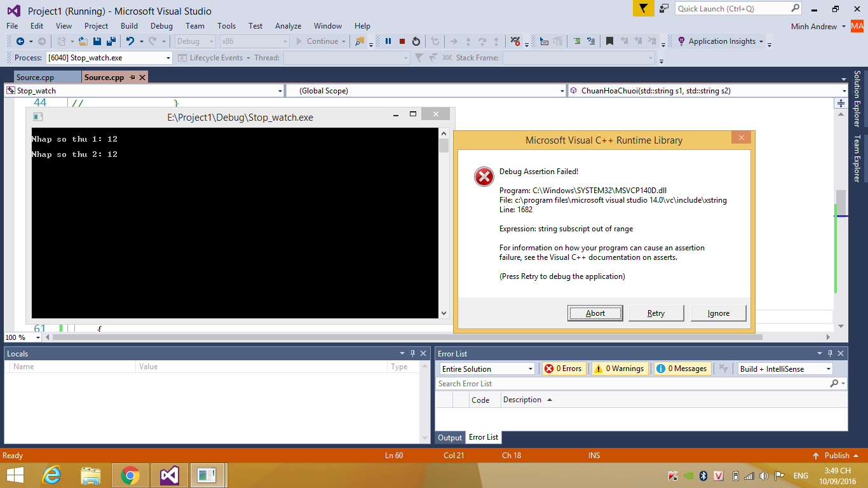Click the Error List clear filter icon
The height and width of the screenshot is (488, 868).
click(x=722, y=369)
